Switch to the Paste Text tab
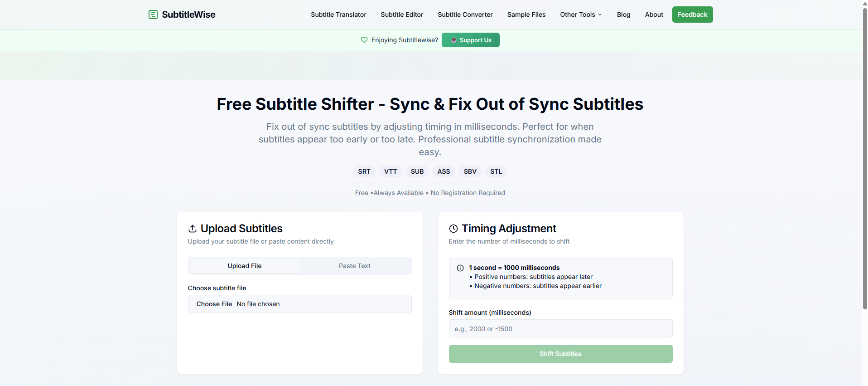Screen dimensions: 868x386 (355, 266)
